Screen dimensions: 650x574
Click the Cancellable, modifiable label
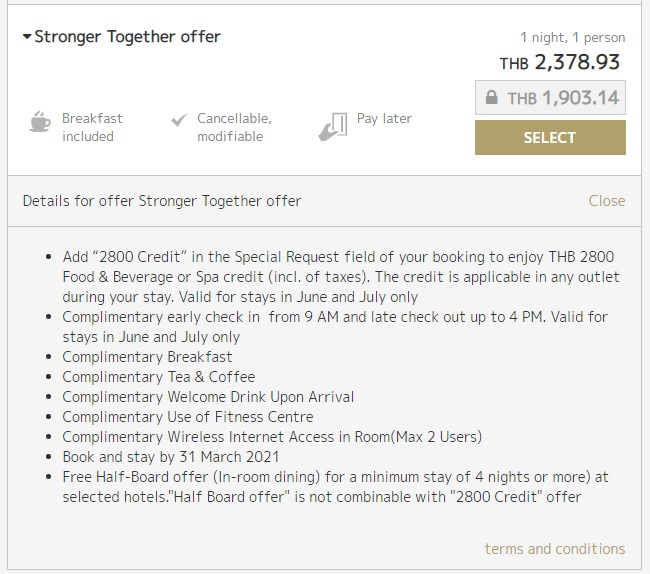pos(234,127)
